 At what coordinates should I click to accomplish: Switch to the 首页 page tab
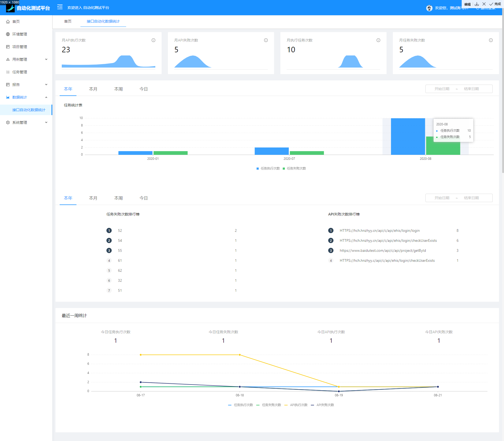(x=68, y=21)
